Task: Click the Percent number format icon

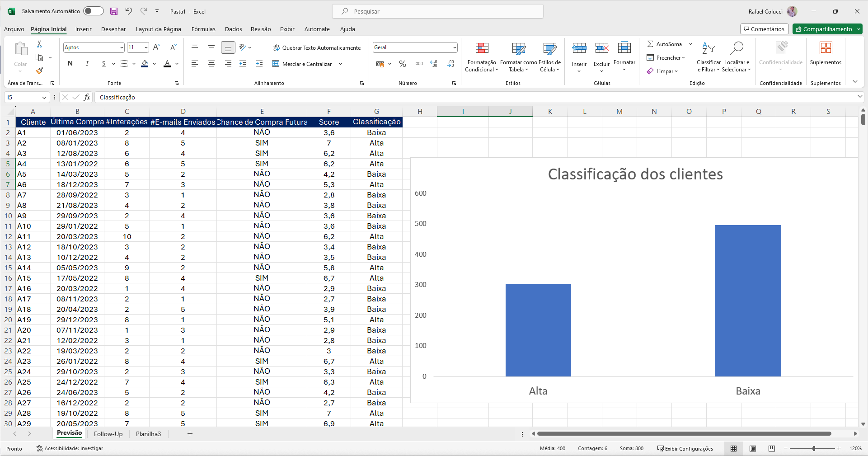Action: [403, 64]
